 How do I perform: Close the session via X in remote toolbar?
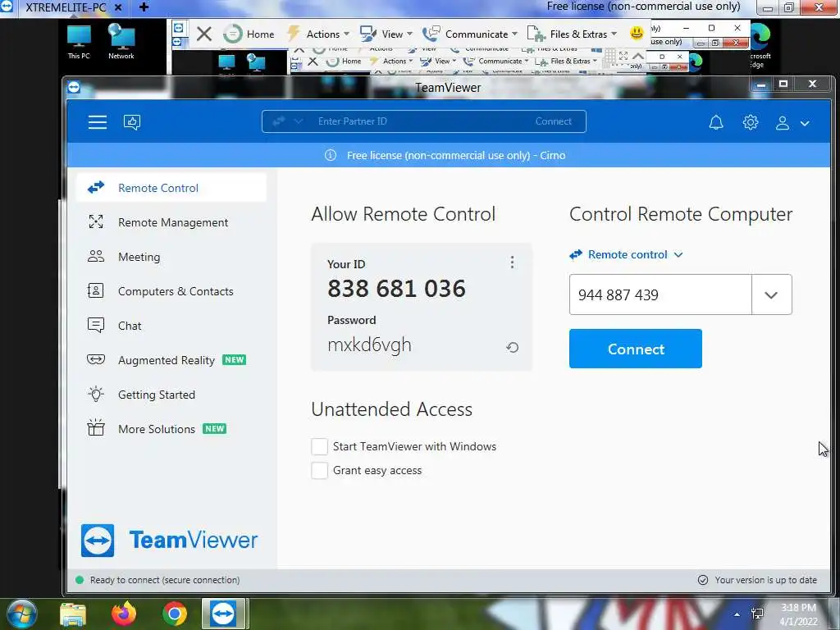point(203,34)
